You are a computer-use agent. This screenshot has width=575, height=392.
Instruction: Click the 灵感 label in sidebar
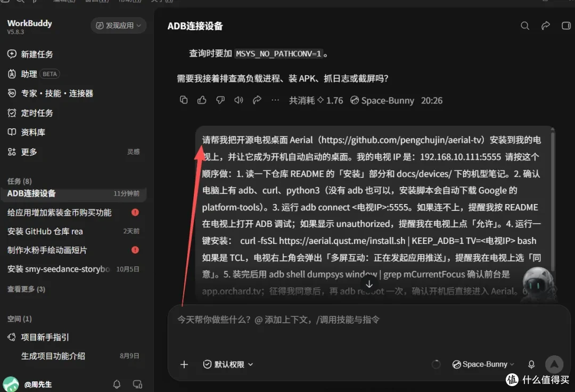[134, 152]
